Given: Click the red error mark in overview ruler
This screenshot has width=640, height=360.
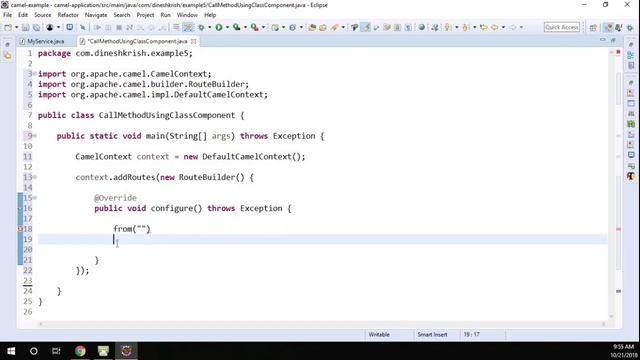Looking at the screenshot, I should click(618, 229).
